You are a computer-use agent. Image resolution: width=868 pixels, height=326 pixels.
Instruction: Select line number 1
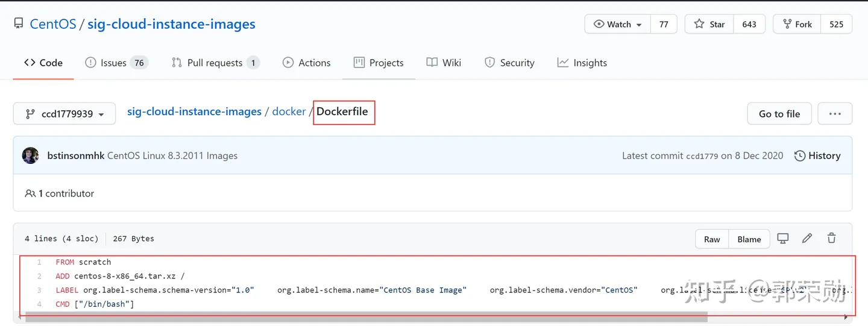click(x=39, y=262)
